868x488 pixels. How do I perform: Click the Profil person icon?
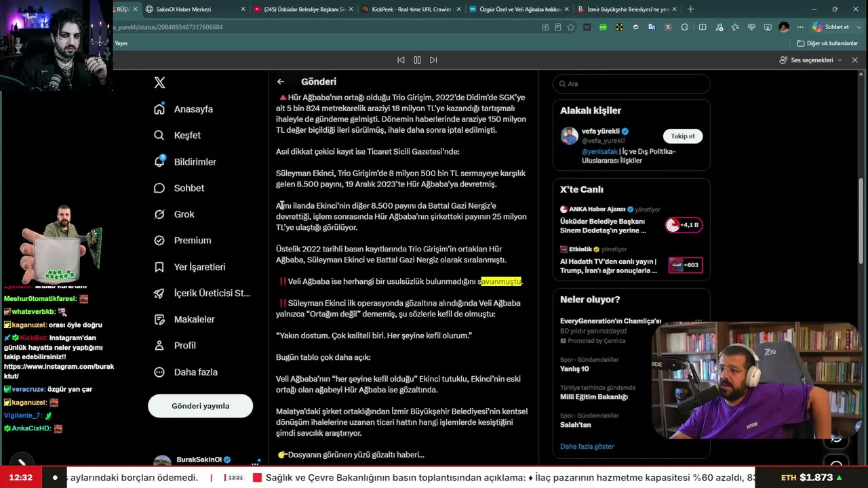(159, 346)
